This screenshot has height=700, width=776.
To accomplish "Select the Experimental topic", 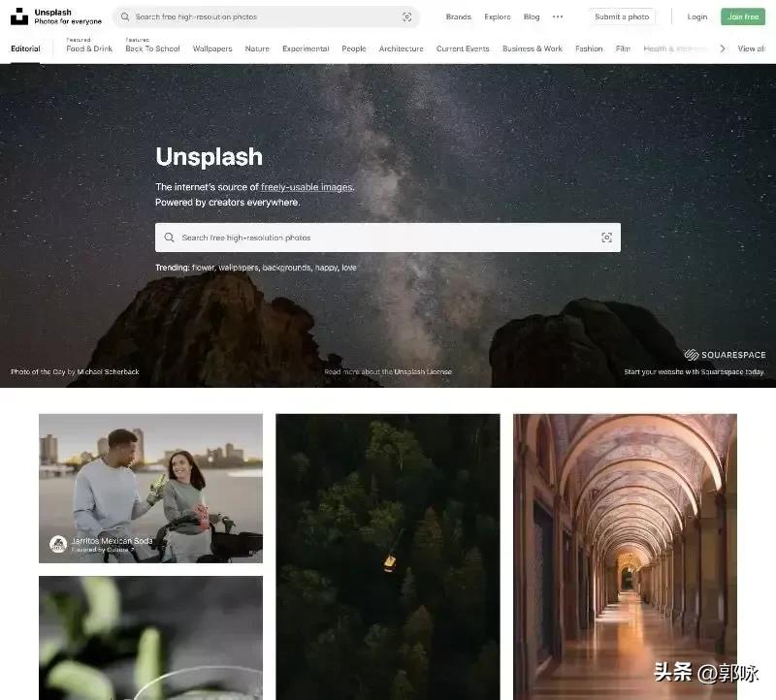I will click(306, 48).
